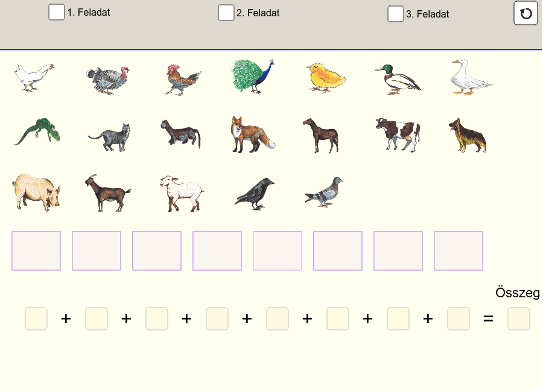The image size is (543, 392).
Task: Focus the Összeg result field
Action: coord(518,318)
